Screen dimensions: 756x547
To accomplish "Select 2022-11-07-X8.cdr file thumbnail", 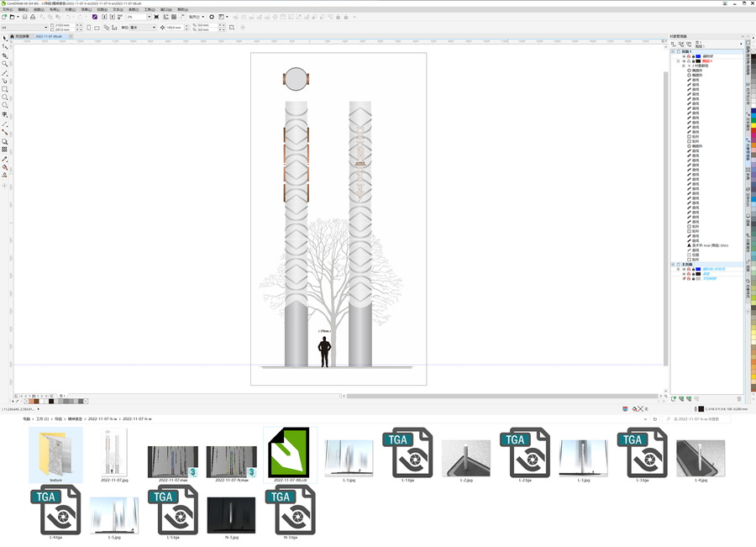I will [x=290, y=455].
